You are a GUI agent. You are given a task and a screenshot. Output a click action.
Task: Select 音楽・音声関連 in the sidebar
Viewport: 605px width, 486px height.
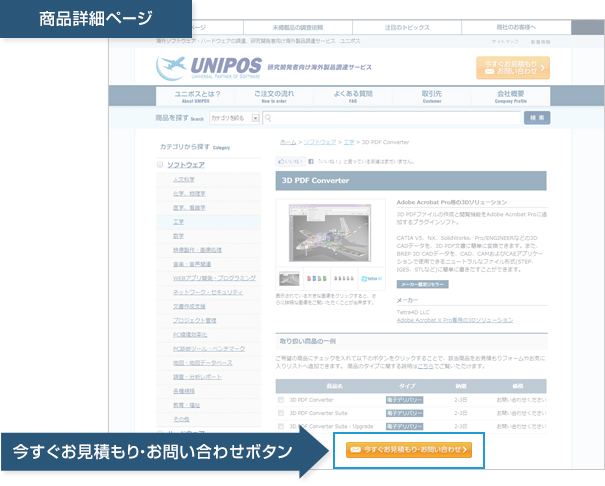192,264
